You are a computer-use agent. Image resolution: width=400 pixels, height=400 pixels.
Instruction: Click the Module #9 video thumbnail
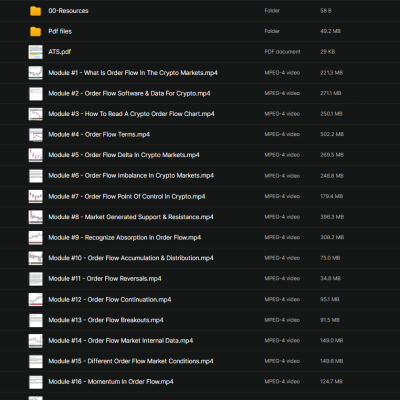35,238
